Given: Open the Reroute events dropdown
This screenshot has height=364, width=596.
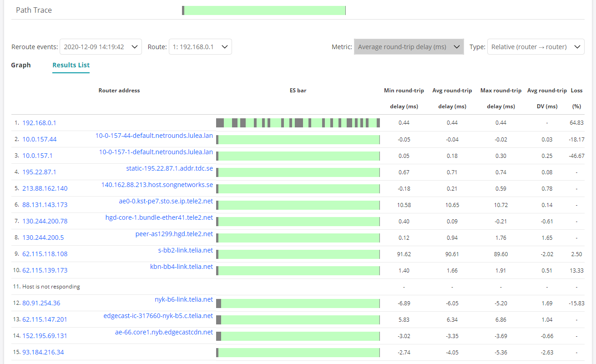Looking at the screenshot, I should tap(101, 47).
